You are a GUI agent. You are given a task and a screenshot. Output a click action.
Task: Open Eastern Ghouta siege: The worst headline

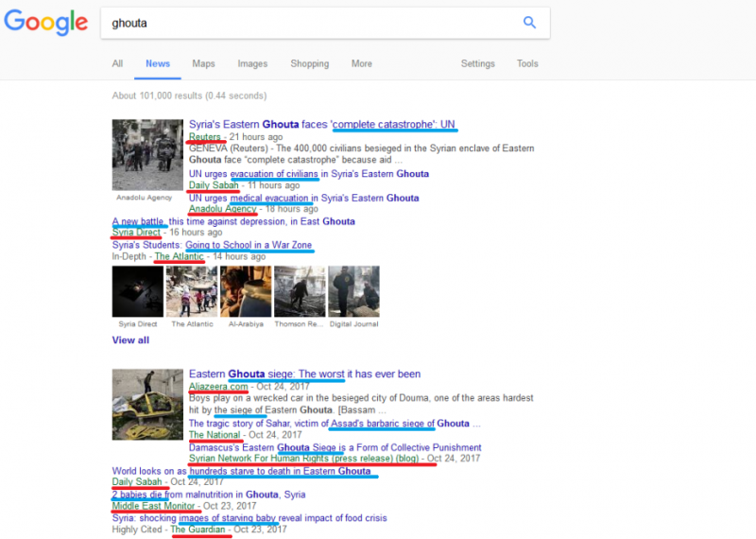point(304,374)
